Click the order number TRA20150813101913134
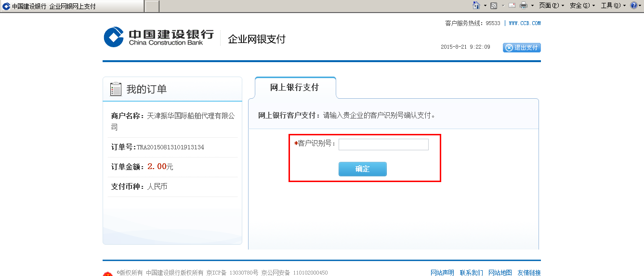This screenshot has height=276, width=644. coord(171,147)
